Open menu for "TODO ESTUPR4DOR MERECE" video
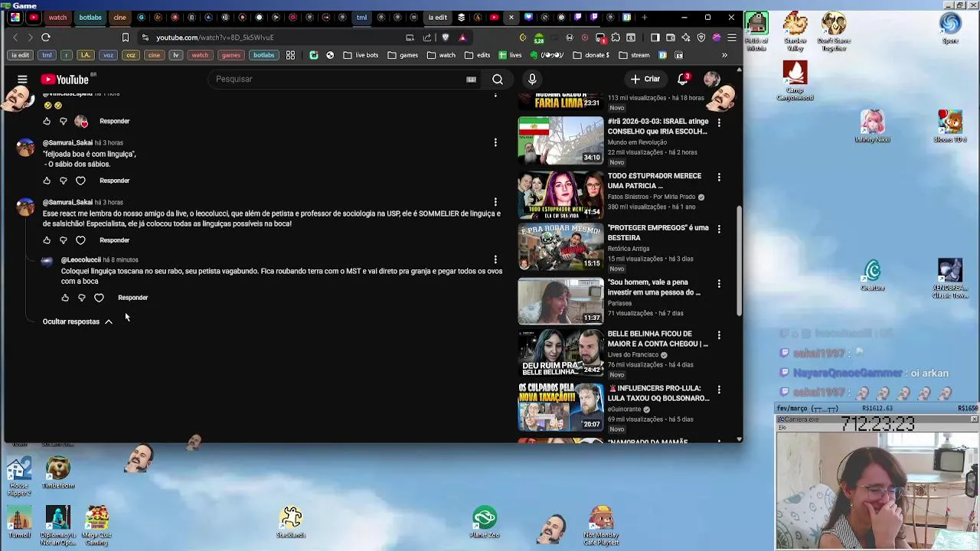The image size is (980, 551). point(719,177)
